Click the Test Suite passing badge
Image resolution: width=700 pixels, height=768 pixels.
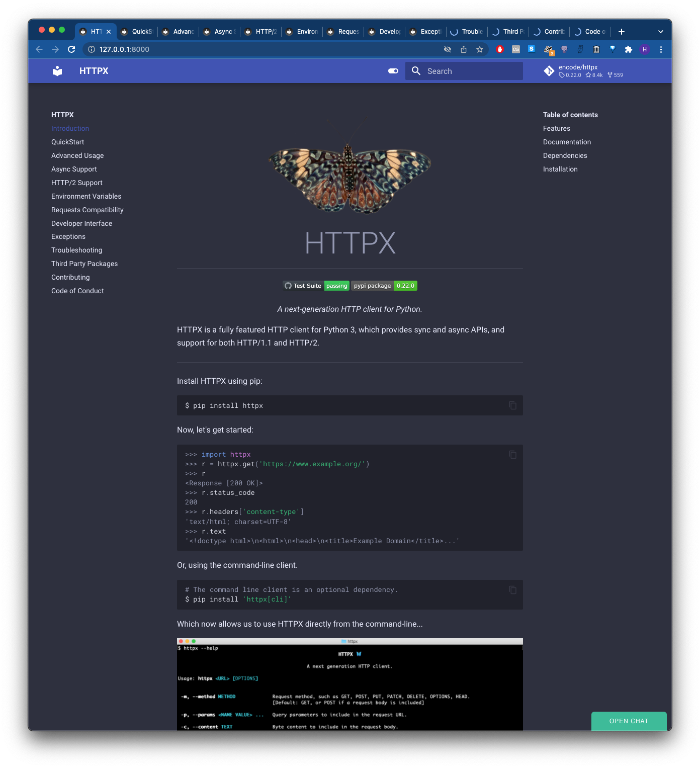(316, 286)
